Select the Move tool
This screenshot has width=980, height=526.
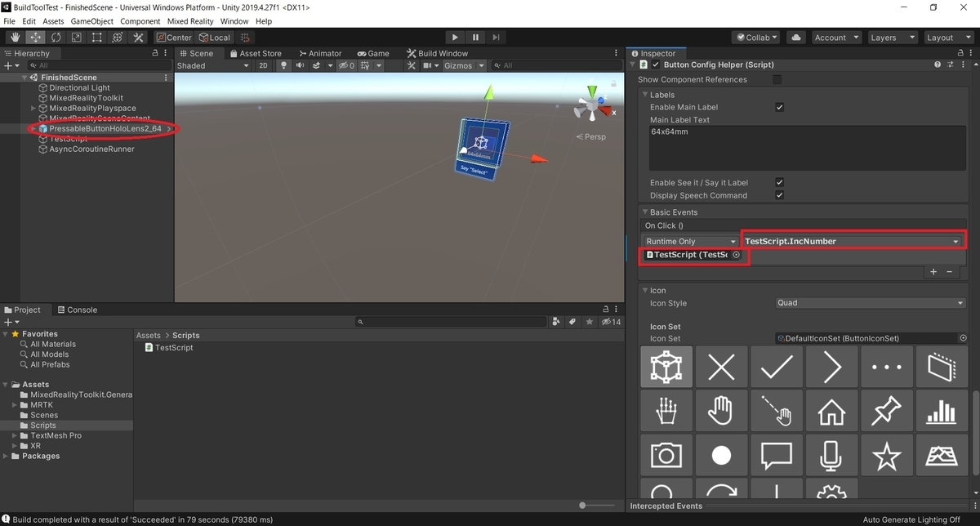[36, 37]
